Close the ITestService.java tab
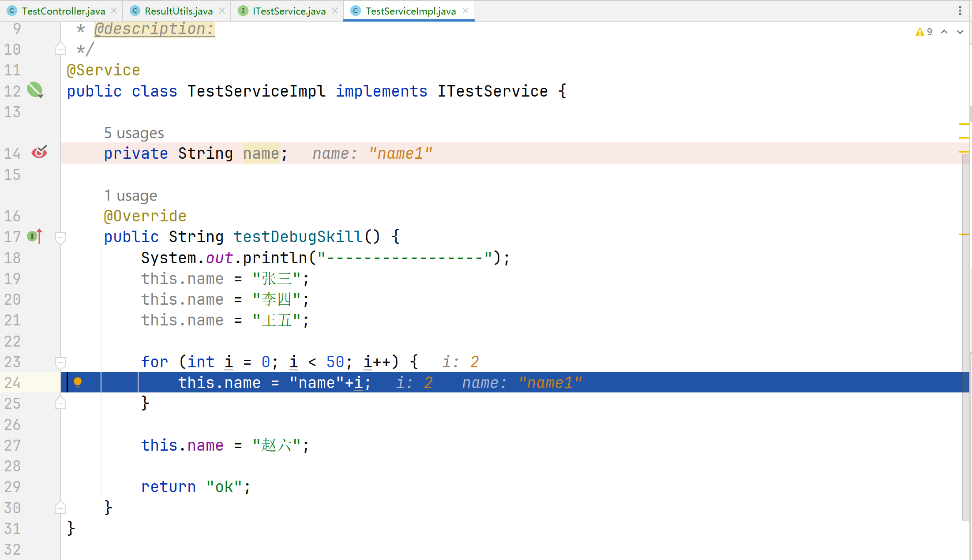Screen dimensions: 972x560 [x=335, y=11]
